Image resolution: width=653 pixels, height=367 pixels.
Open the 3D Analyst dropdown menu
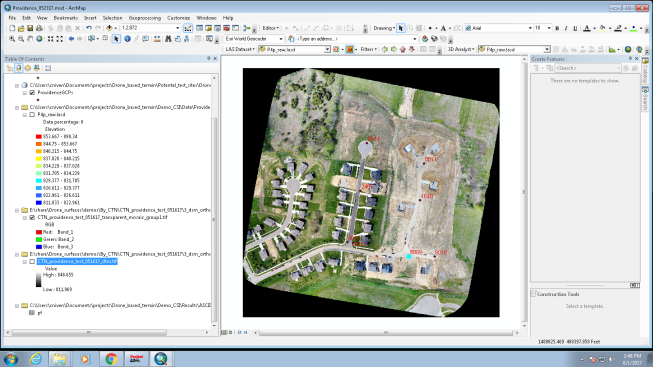pos(461,49)
